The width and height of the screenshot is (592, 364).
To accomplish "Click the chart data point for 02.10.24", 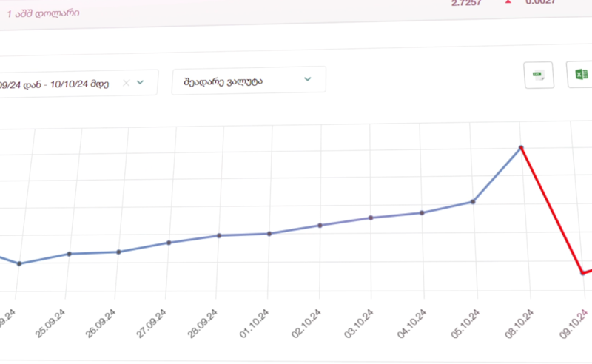I will click(x=320, y=226).
